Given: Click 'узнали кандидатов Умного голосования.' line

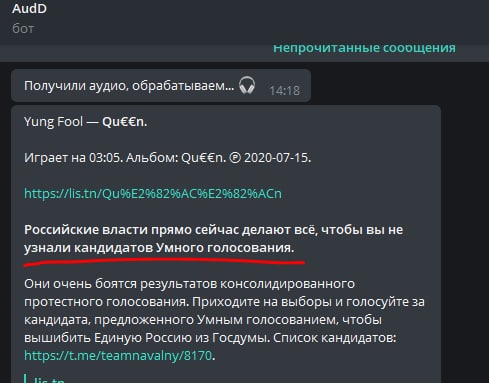Looking at the screenshot, I should (159, 248).
